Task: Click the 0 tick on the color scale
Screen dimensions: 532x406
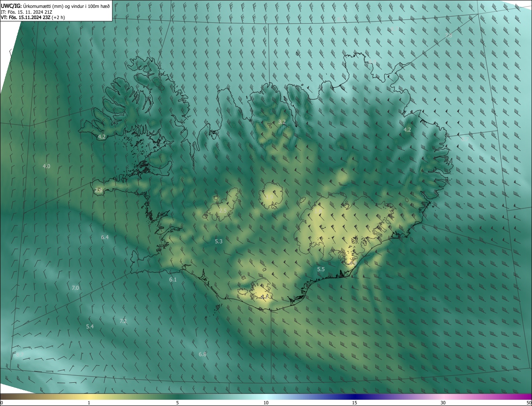Action: 2,403
